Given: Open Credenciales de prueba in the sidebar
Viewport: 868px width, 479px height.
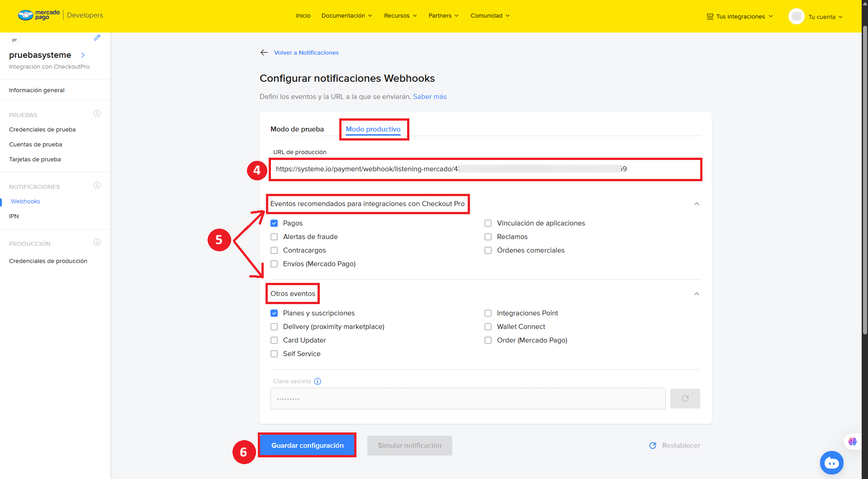Looking at the screenshot, I should tap(42, 130).
